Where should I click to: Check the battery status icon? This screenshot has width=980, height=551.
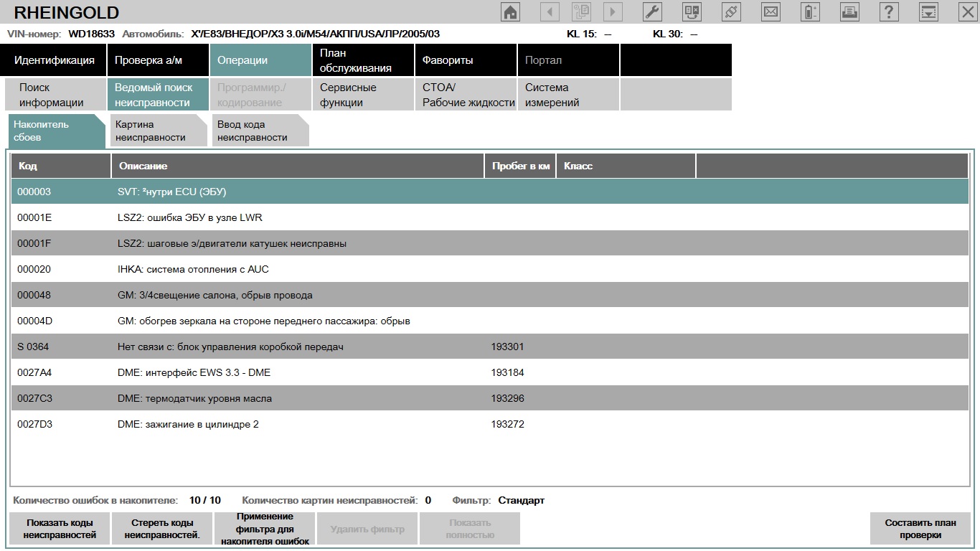pos(810,11)
